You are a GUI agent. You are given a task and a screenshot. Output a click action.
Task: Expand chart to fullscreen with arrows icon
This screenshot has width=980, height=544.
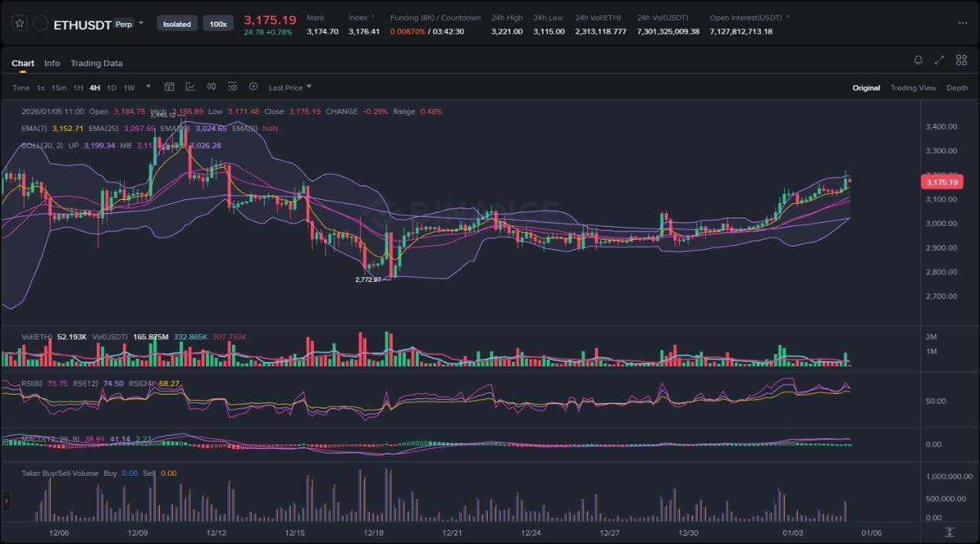pos(939,60)
